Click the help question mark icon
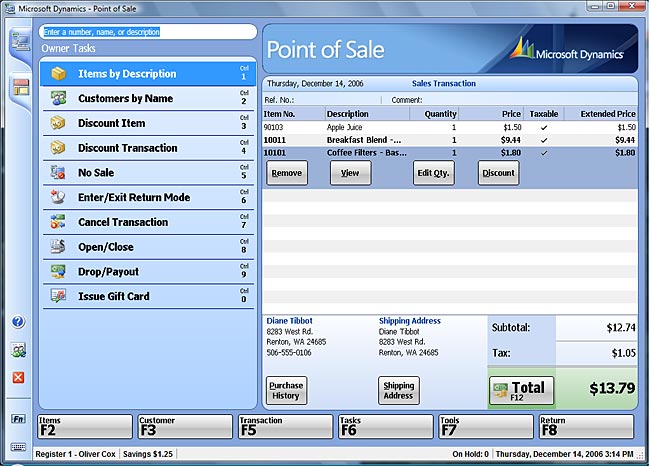 coord(18,322)
